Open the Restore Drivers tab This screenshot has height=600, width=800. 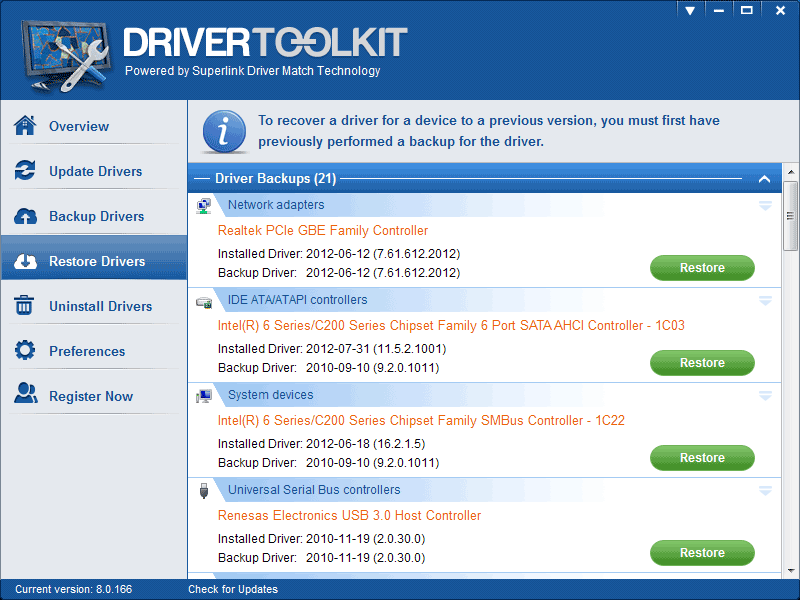click(96, 261)
